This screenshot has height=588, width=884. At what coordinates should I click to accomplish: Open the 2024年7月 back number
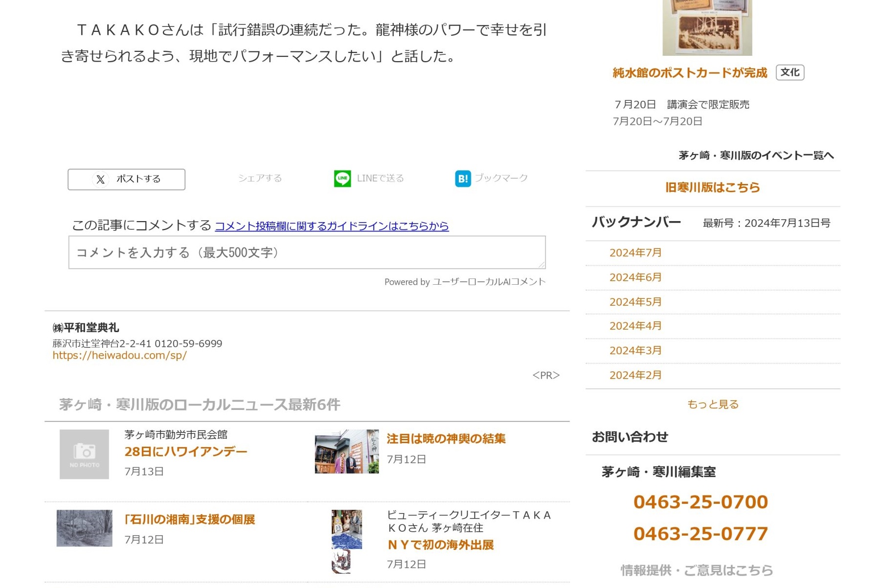pyautogui.click(x=635, y=253)
